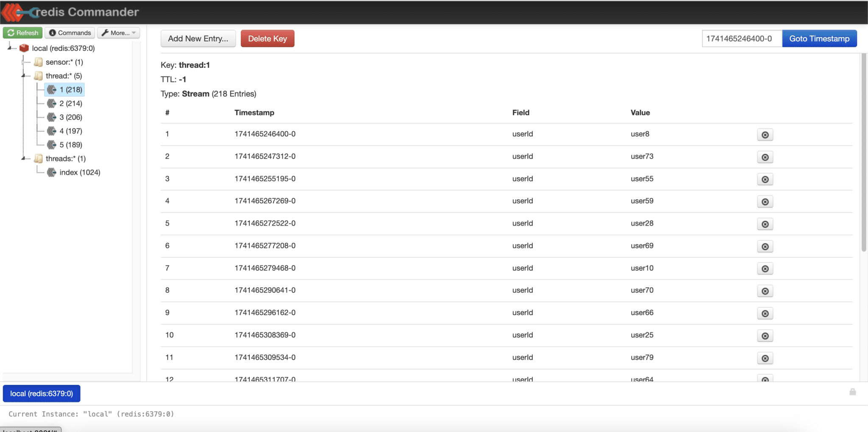This screenshot has width=868, height=432.
Task: Open the Commands dialog
Action: (x=70, y=33)
